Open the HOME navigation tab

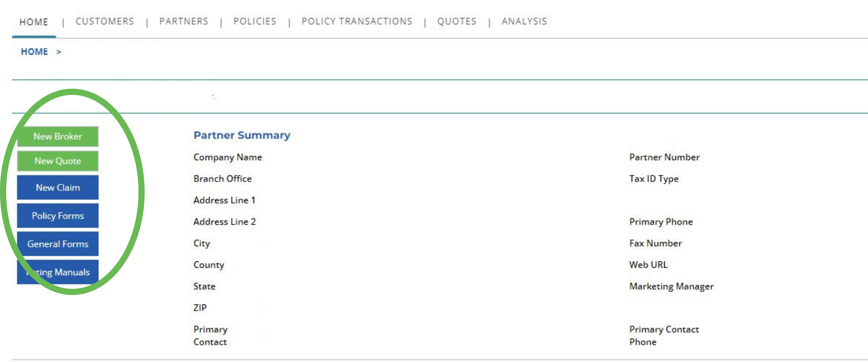pyautogui.click(x=34, y=22)
